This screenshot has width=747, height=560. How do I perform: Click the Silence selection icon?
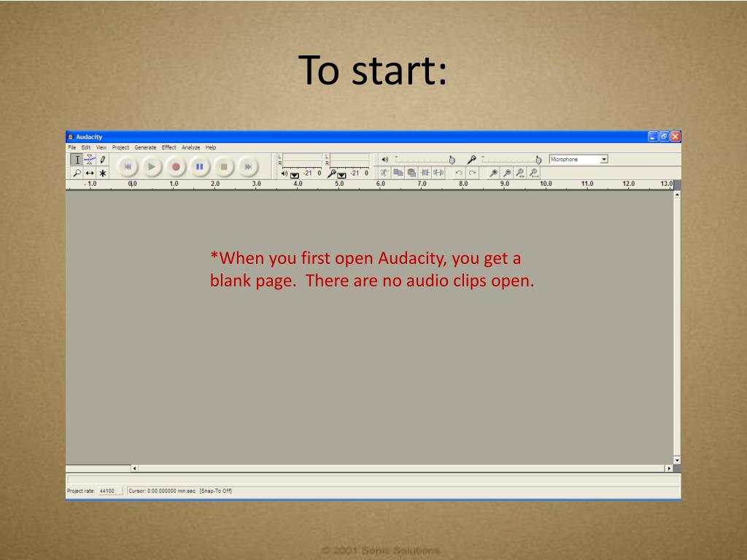click(438, 173)
